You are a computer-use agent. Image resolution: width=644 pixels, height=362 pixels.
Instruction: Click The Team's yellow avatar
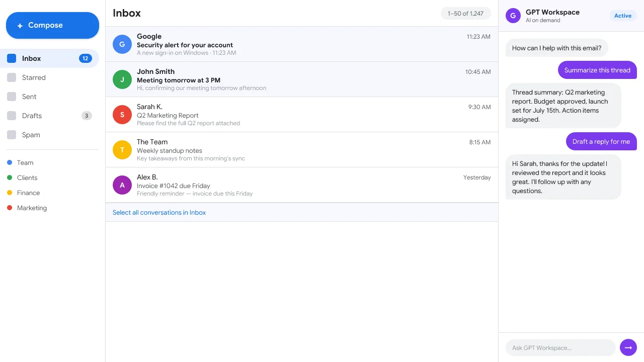122,150
